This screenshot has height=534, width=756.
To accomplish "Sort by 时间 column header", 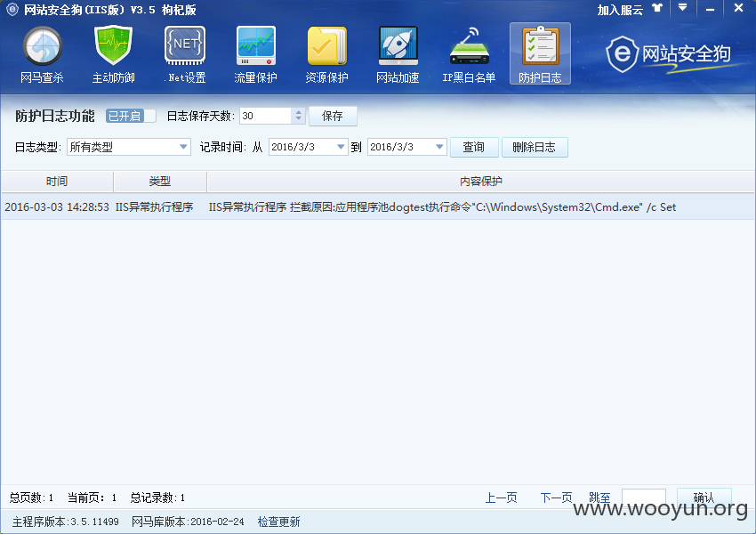I will [x=57, y=182].
